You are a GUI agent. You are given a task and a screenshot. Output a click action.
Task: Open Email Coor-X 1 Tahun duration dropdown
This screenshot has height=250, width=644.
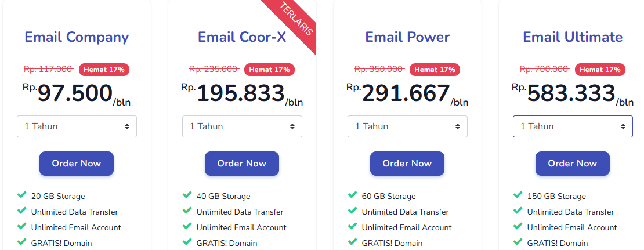pyautogui.click(x=242, y=126)
